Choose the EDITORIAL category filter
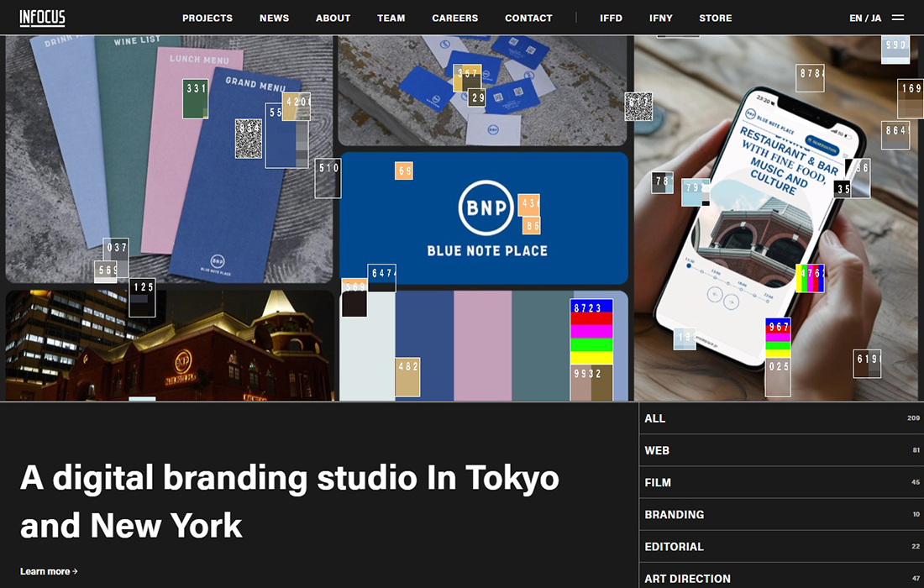The height and width of the screenshot is (588, 924). 674,546
